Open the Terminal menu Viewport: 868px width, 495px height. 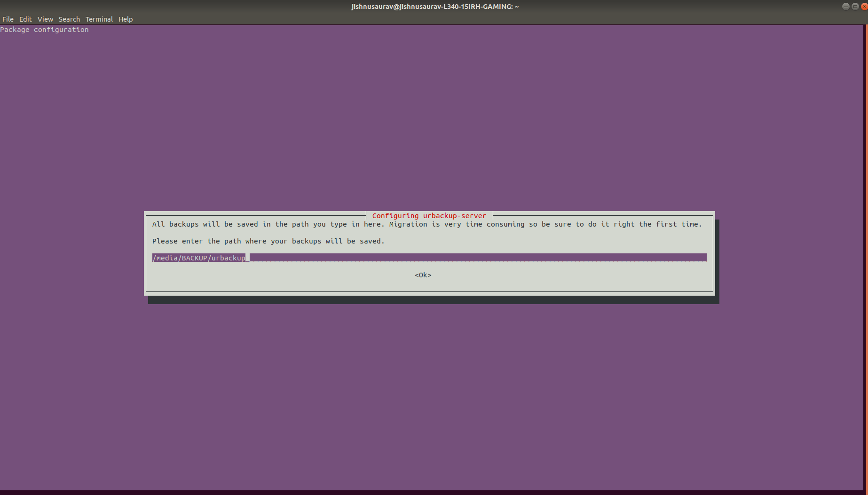pos(99,19)
